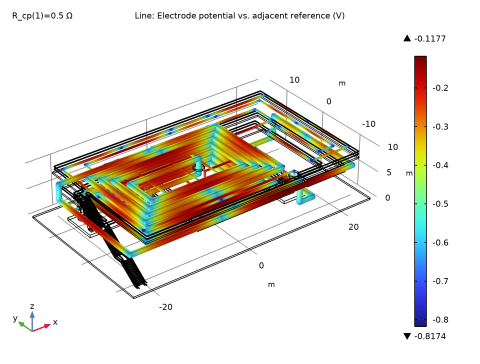Image resolution: width=480 pixels, height=364 pixels.
Task: Click the y-axis tick label -10
Action: [x=369, y=124]
